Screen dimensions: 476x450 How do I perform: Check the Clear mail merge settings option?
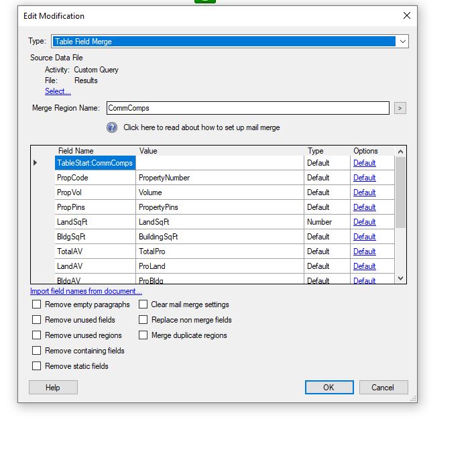(x=143, y=304)
